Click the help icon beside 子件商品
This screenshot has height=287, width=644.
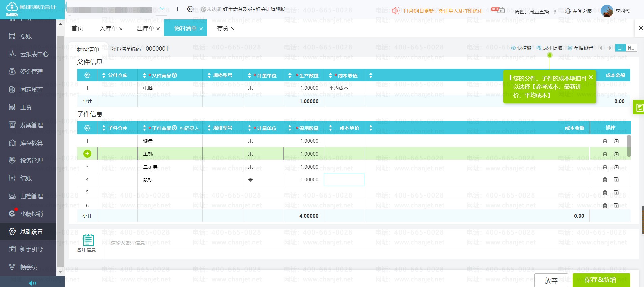pyautogui.click(x=174, y=128)
